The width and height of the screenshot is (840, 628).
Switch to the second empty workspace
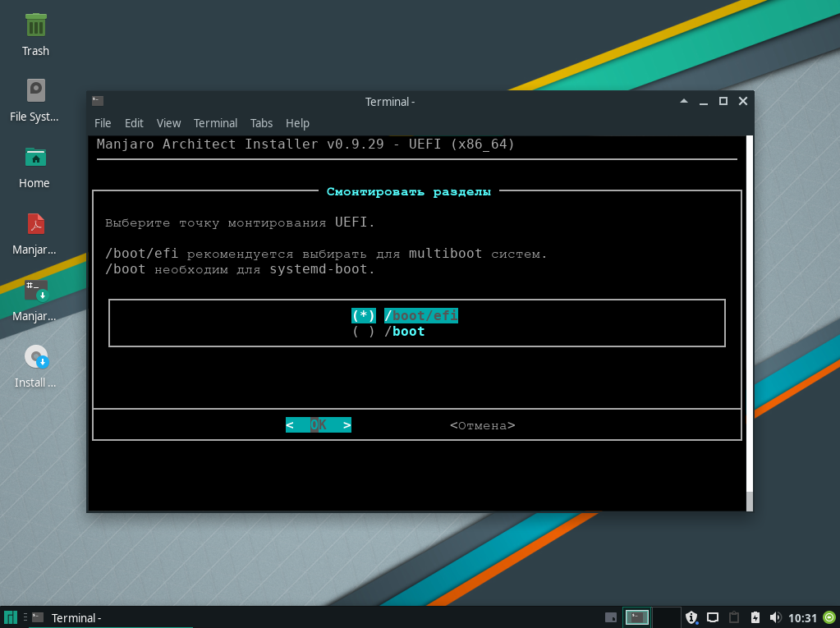coord(666,617)
